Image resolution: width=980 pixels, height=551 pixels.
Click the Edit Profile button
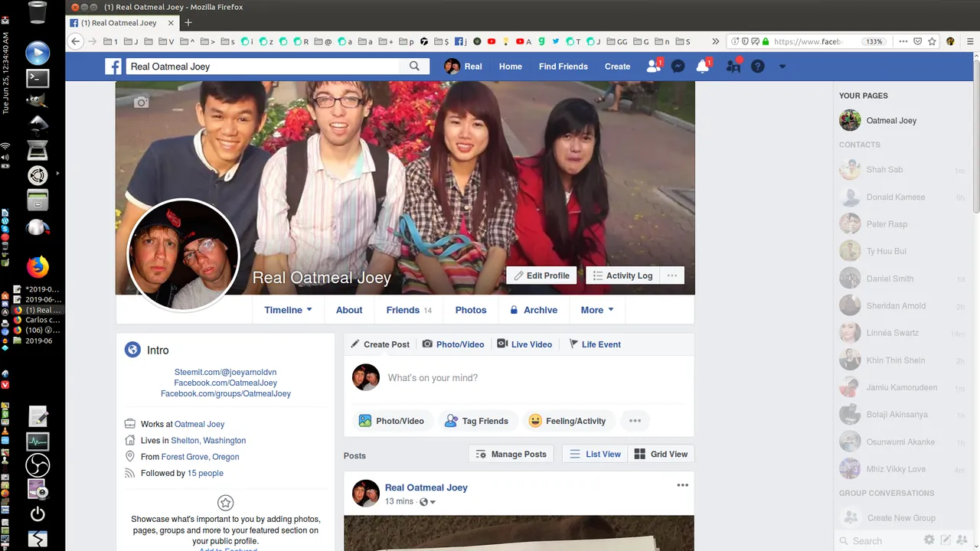point(541,275)
